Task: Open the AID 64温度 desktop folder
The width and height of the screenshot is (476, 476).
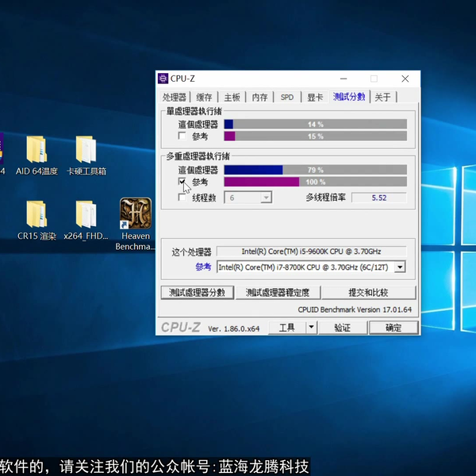Action: coord(36,155)
